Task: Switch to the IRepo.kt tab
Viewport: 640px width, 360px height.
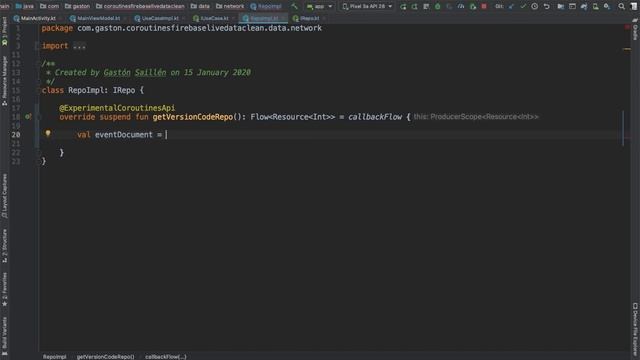Action: pos(309,18)
